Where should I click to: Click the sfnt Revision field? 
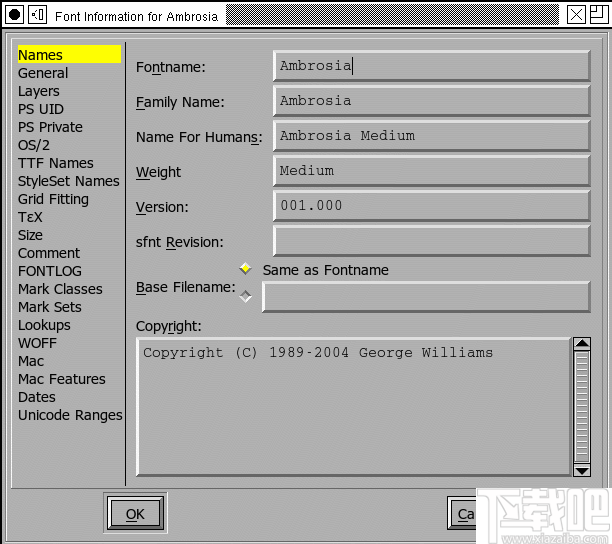432,241
